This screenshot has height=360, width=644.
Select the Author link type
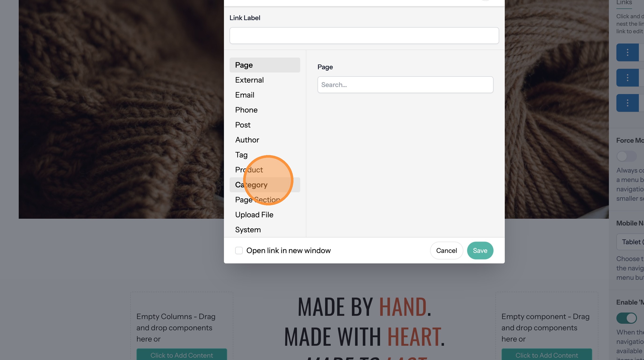point(247,140)
